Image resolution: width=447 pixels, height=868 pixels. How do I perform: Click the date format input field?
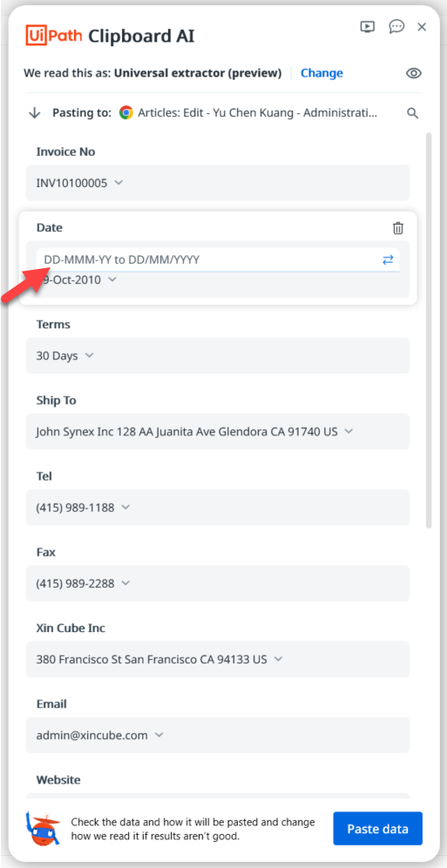pos(211,259)
